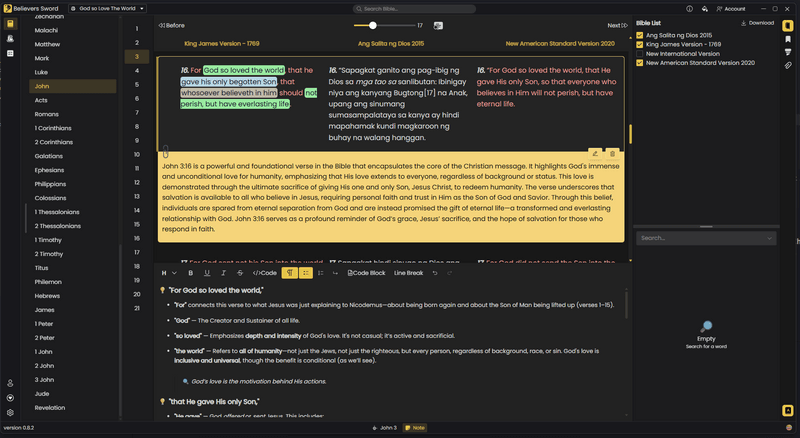Select chapter 21
The image size is (800, 438).
137,308
